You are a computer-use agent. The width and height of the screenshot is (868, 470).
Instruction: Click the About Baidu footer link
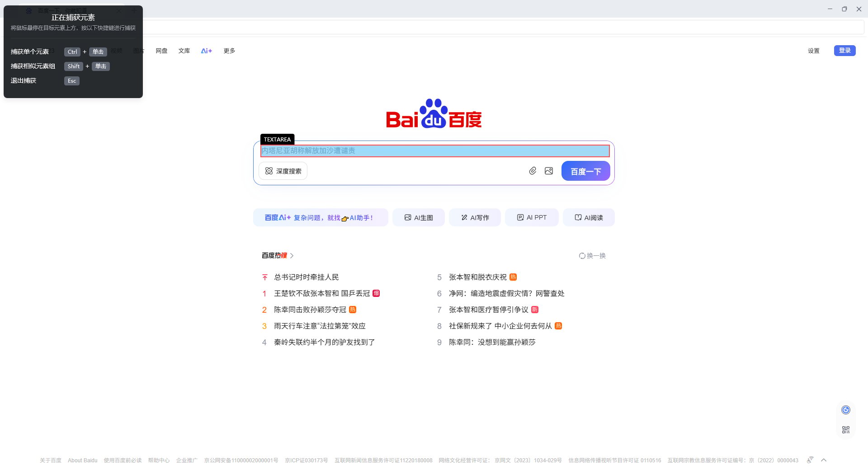82,461
